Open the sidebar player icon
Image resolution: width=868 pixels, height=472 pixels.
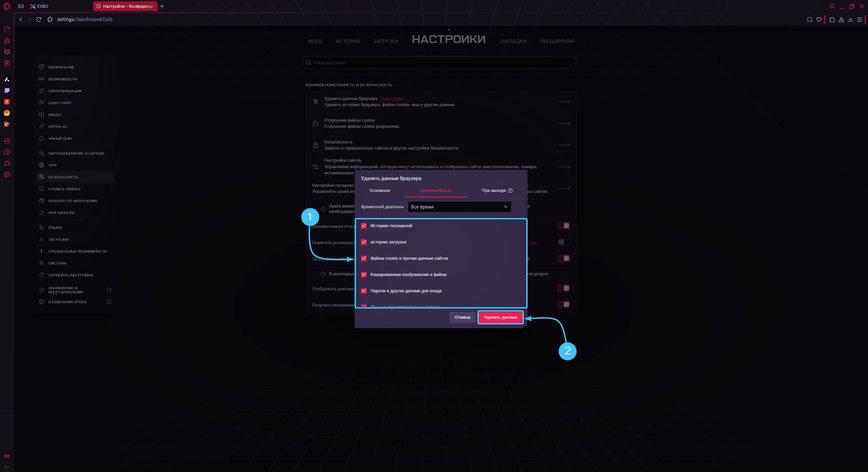[x=7, y=141]
